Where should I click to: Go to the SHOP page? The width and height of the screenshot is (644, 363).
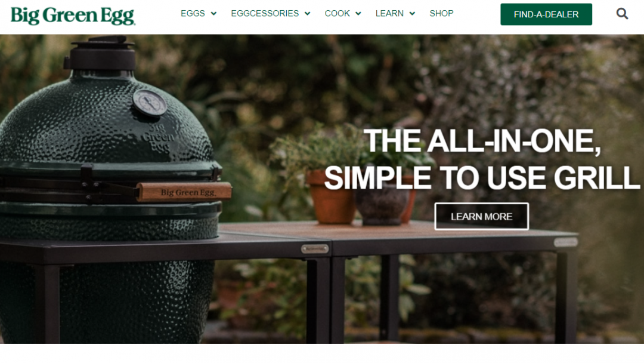click(441, 14)
